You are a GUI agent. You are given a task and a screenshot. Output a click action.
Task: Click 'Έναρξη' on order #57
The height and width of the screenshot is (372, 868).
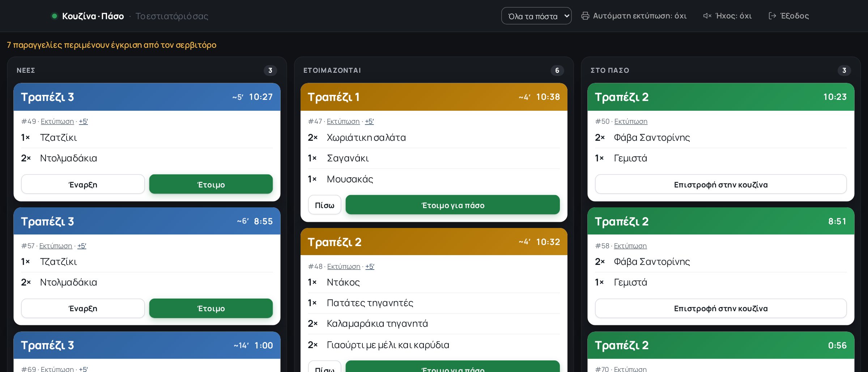[83, 308]
